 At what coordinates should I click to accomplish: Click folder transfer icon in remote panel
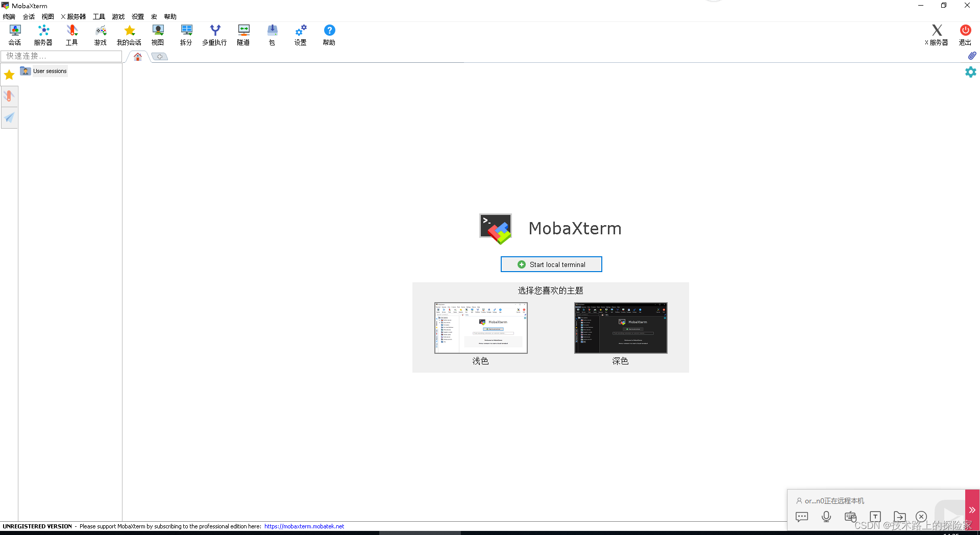[x=900, y=517]
